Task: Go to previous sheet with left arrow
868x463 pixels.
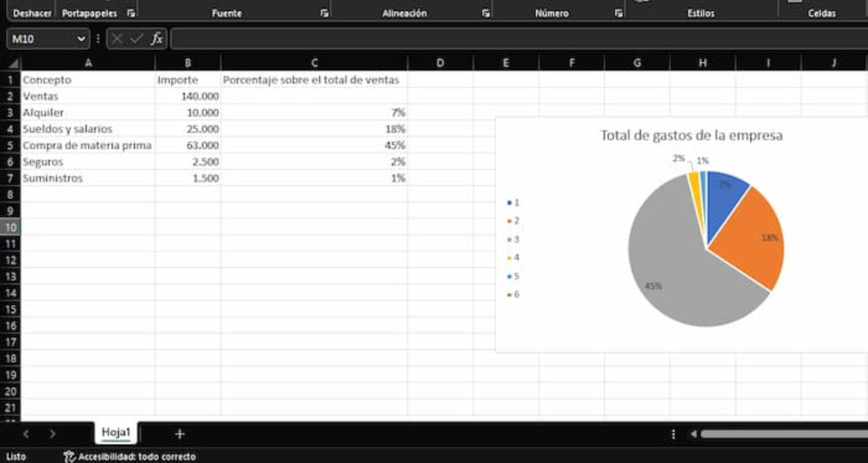Action: click(x=26, y=434)
